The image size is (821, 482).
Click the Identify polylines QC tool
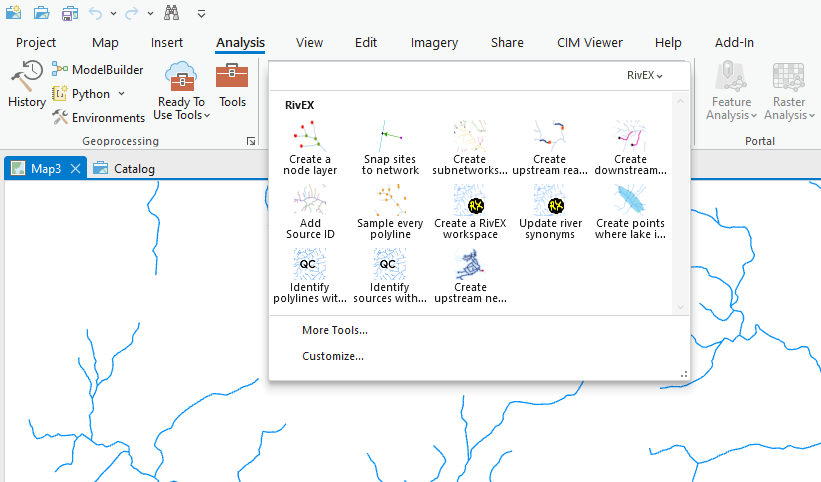point(310,275)
